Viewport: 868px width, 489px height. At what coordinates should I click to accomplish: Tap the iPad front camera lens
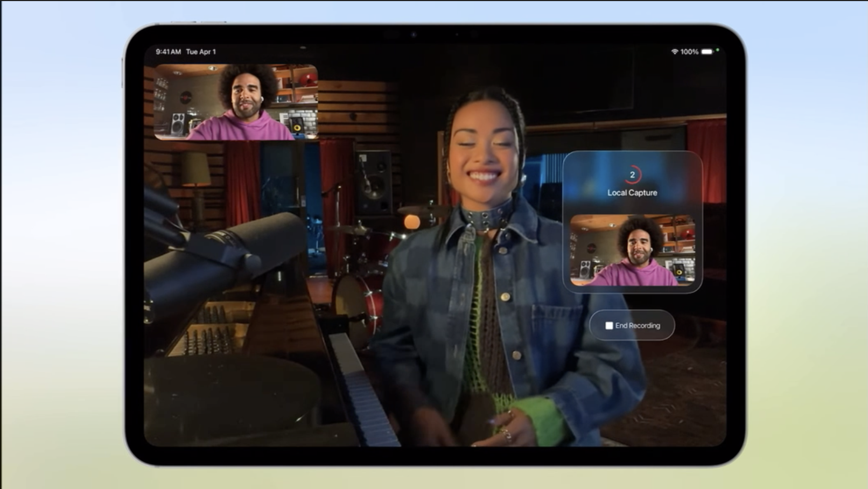(414, 34)
